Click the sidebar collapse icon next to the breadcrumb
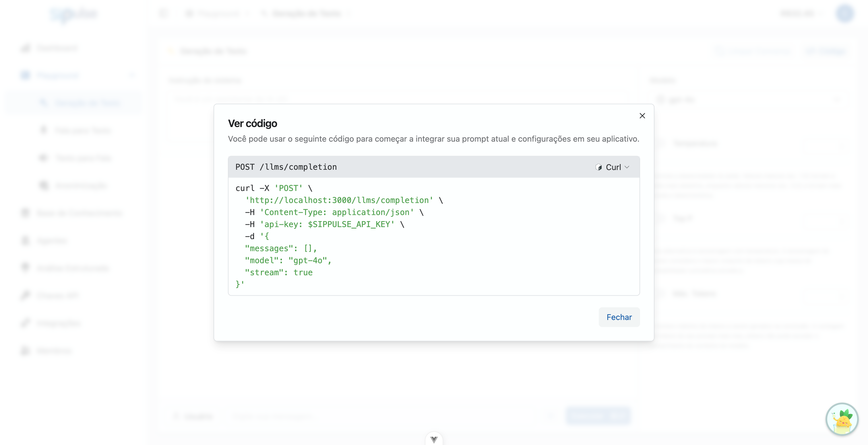Viewport: 868px width, 445px height. (x=164, y=13)
